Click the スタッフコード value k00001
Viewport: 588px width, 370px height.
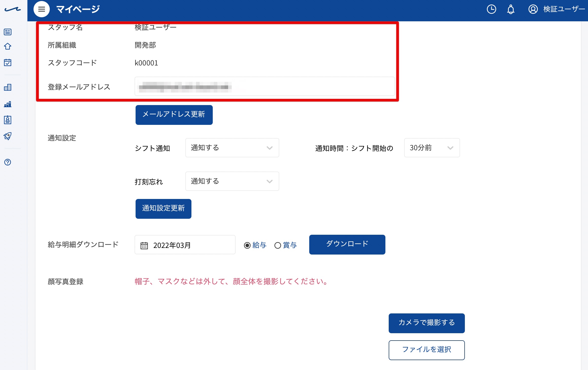coord(146,63)
